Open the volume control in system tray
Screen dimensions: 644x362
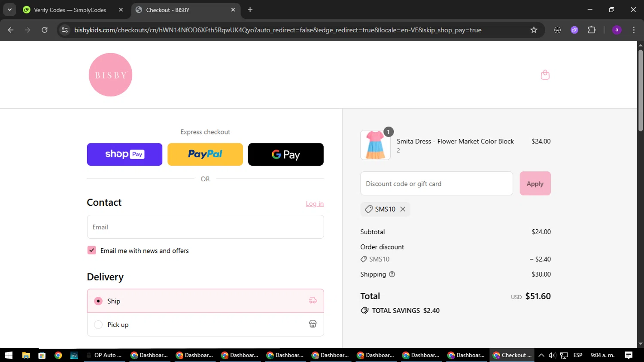click(x=552, y=355)
